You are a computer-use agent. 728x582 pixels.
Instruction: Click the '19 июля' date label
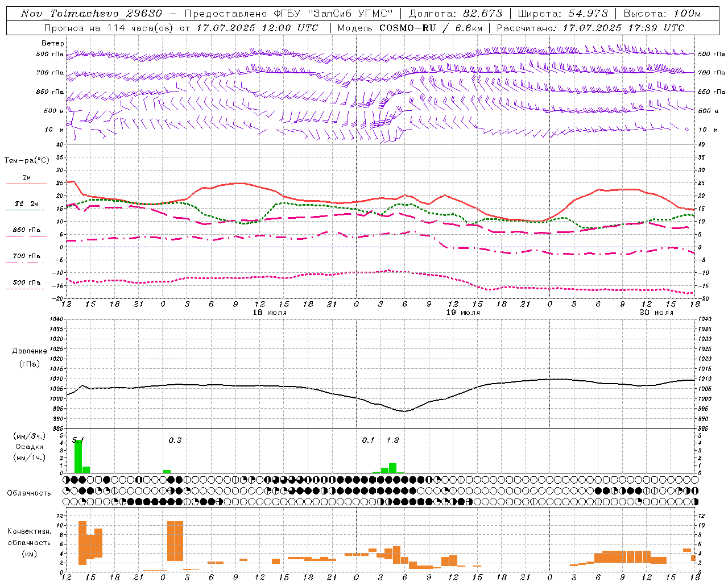click(x=463, y=313)
